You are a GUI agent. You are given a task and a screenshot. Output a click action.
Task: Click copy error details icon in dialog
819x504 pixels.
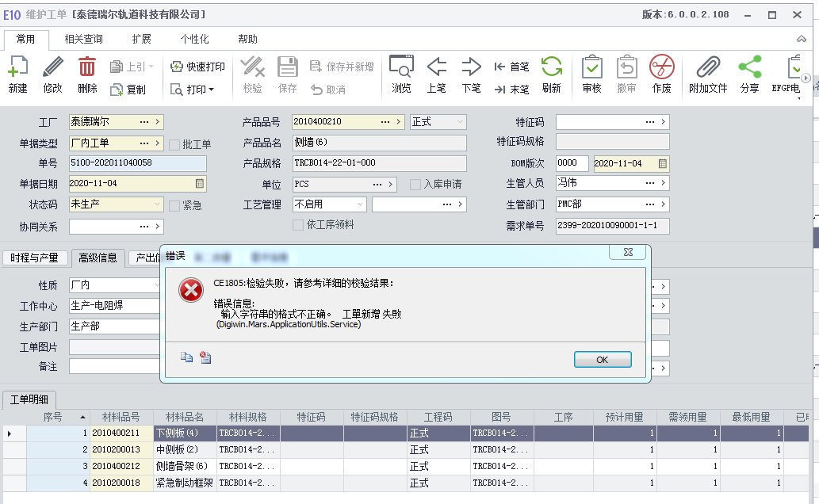point(205,357)
